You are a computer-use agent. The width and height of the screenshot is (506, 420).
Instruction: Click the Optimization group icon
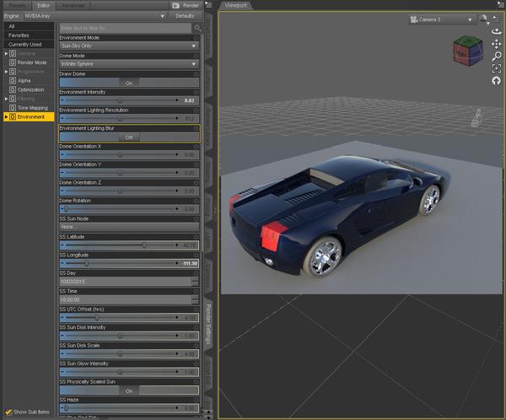click(13, 89)
